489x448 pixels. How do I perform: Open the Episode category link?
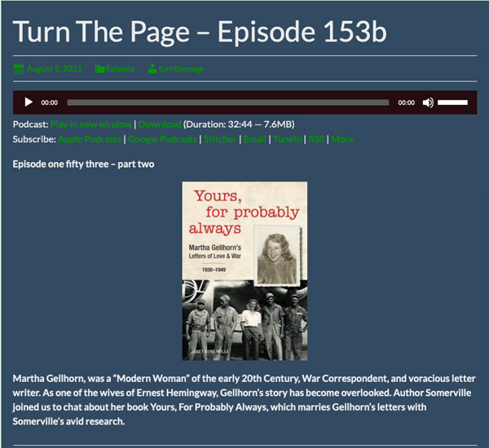pyautogui.click(x=120, y=68)
